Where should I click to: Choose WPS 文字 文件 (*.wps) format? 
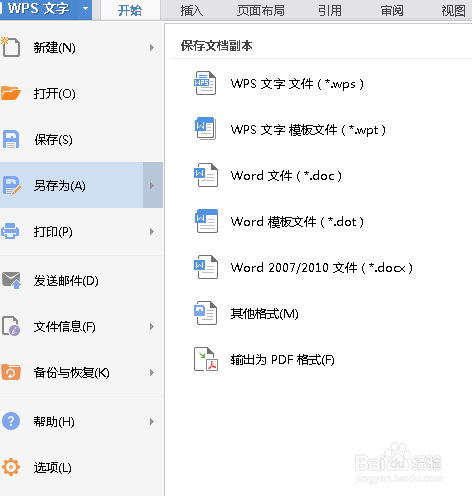[297, 83]
